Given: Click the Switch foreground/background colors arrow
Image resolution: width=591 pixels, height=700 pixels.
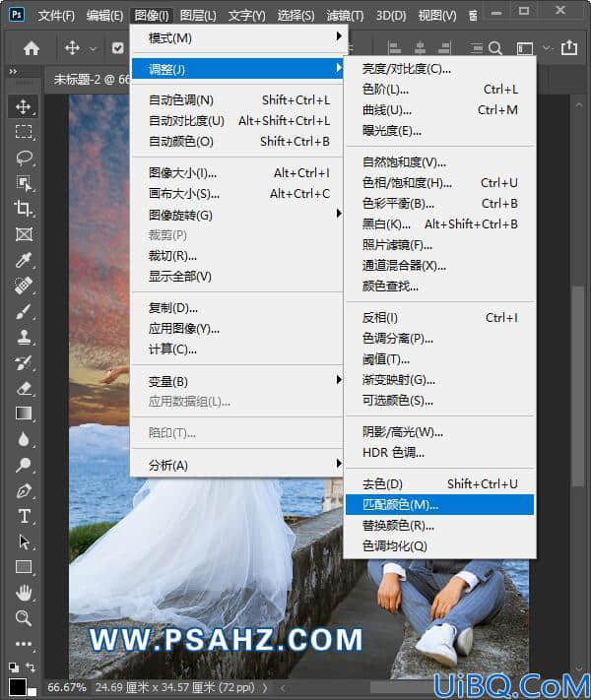Looking at the screenshot, I should coord(31,668).
